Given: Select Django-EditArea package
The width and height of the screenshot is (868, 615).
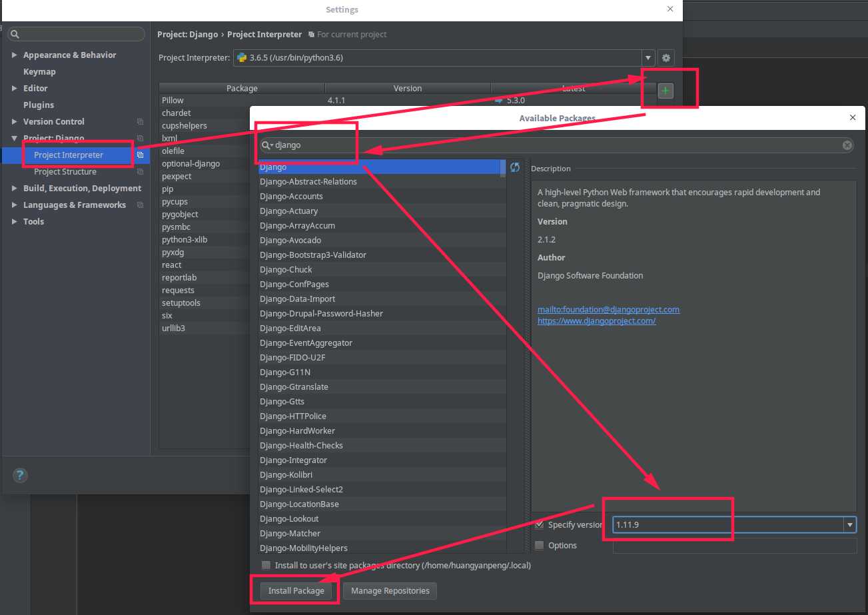Looking at the screenshot, I should (x=382, y=328).
